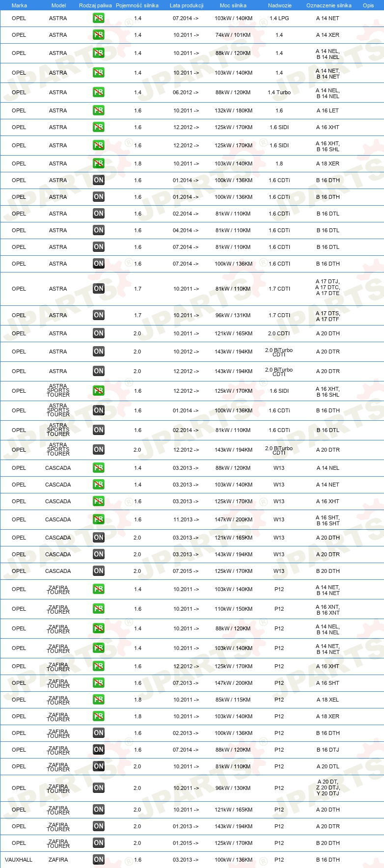Image resolution: width=384 pixels, height=868 pixels.
Task: Click the Moc silnika column header
Action: coord(233,5)
